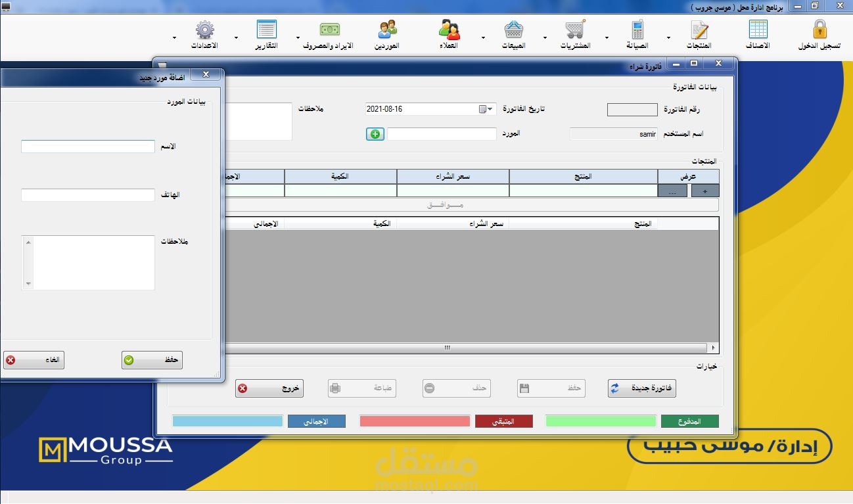Viewport: 853px width, 504px height.
Task: Click the green المدفوع paid amount box
Action: point(601,421)
